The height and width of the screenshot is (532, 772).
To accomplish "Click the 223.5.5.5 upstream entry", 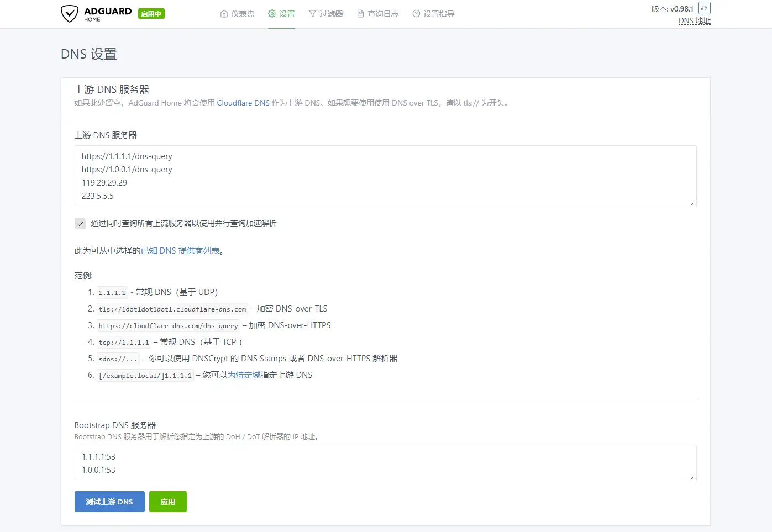I will coord(97,196).
